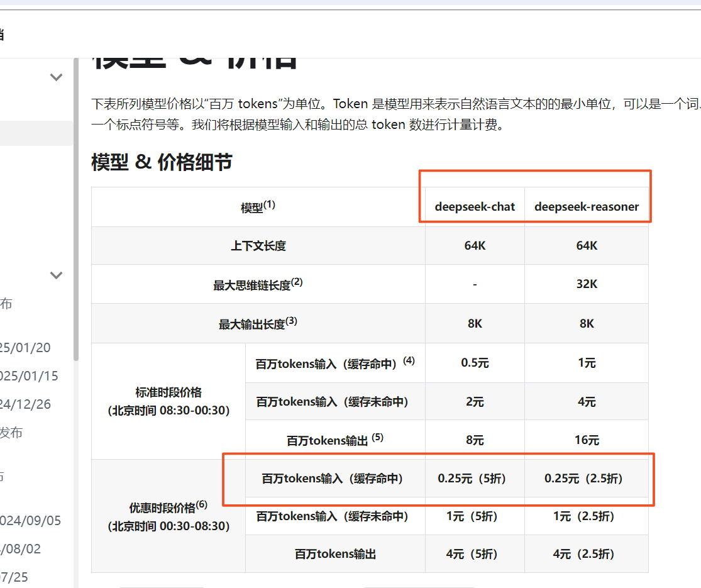Click discount-period 百万tokens输入（缓存命中）label

click(x=335, y=479)
